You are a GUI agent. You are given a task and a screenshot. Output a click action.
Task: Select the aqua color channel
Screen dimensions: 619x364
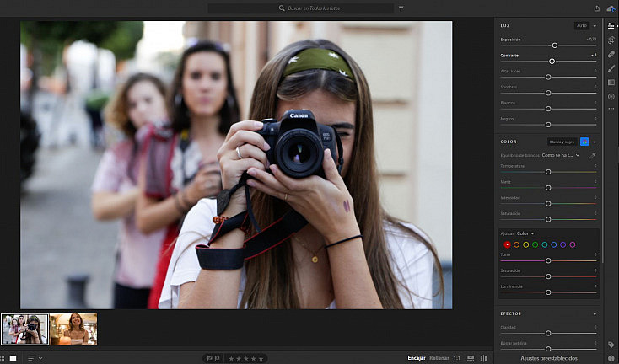pos(545,244)
